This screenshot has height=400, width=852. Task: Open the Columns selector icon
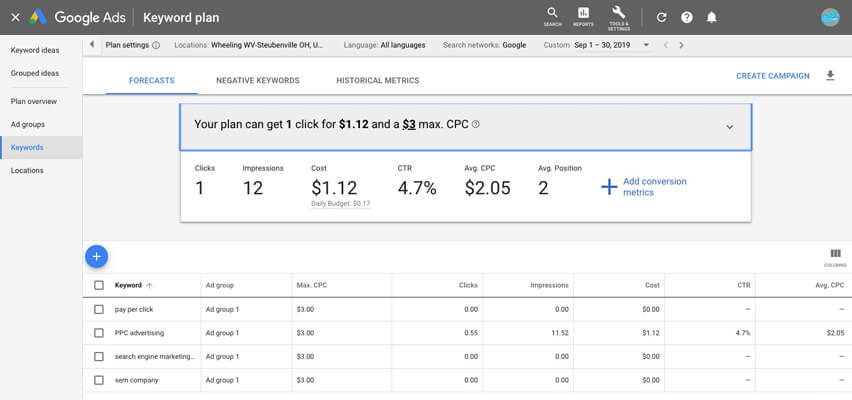[x=835, y=255]
